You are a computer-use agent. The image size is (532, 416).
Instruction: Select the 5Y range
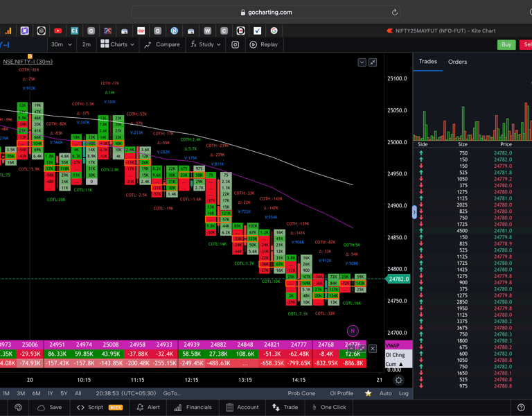pos(64,393)
